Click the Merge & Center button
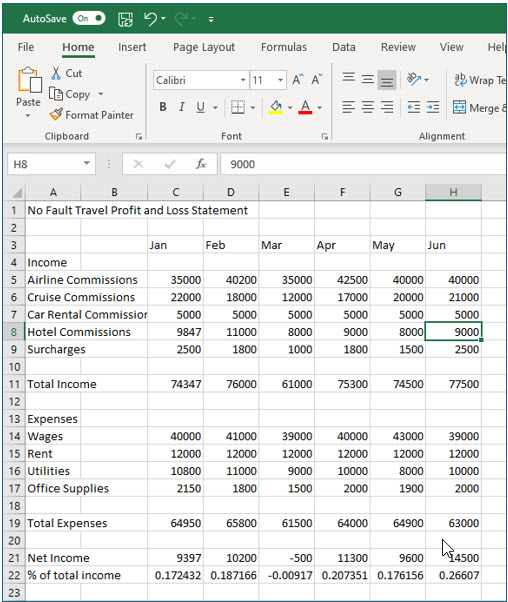Image resolution: width=508 pixels, height=602 pixels. [x=480, y=108]
